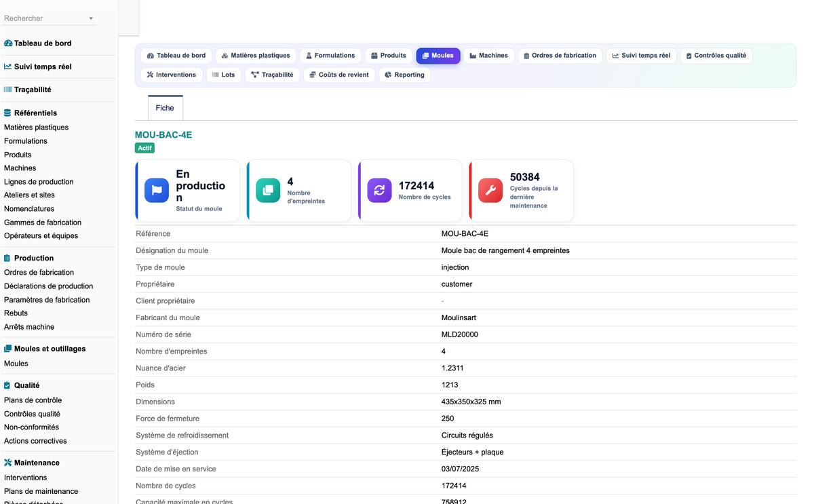
Task: Click the green Actif status badge
Action: [x=144, y=148]
